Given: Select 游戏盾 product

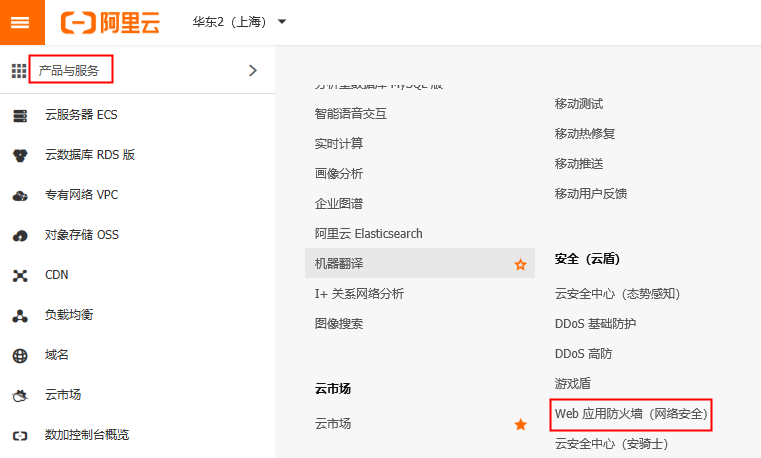Looking at the screenshot, I should (573, 383).
